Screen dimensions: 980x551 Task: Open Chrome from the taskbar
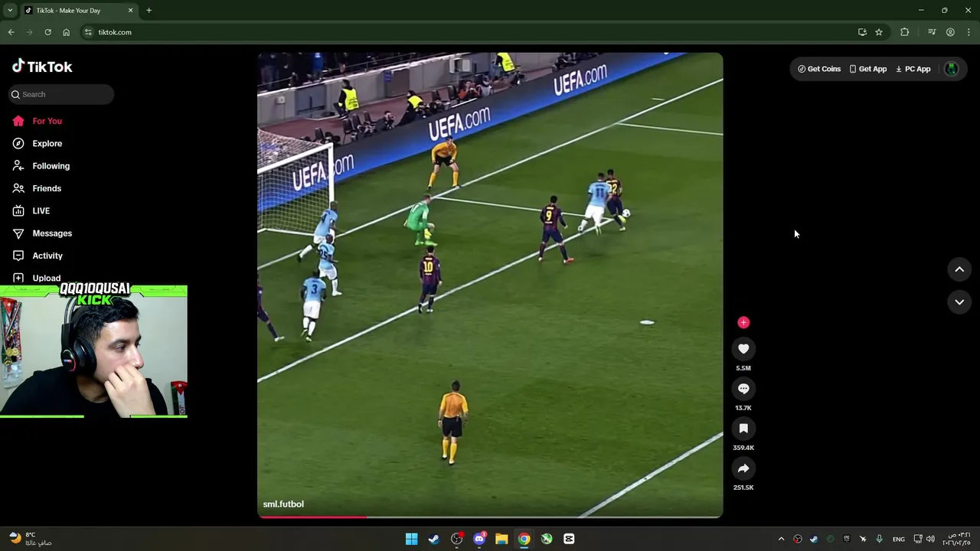pos(524,539)
